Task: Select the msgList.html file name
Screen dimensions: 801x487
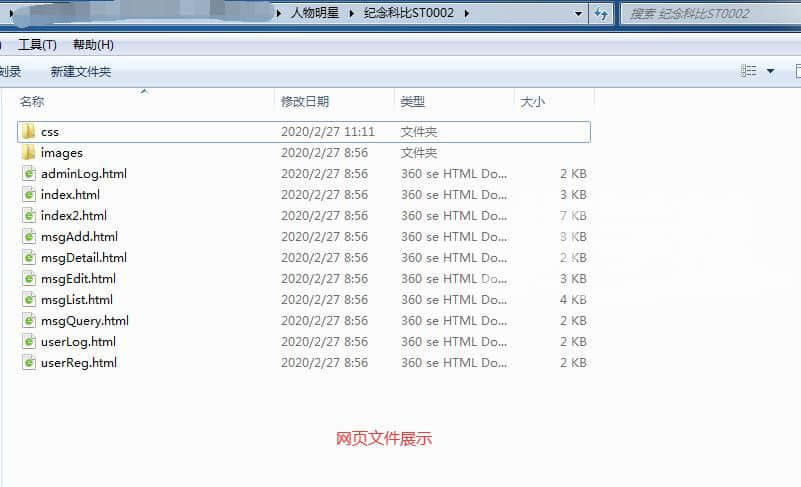Action: (76, 300)
